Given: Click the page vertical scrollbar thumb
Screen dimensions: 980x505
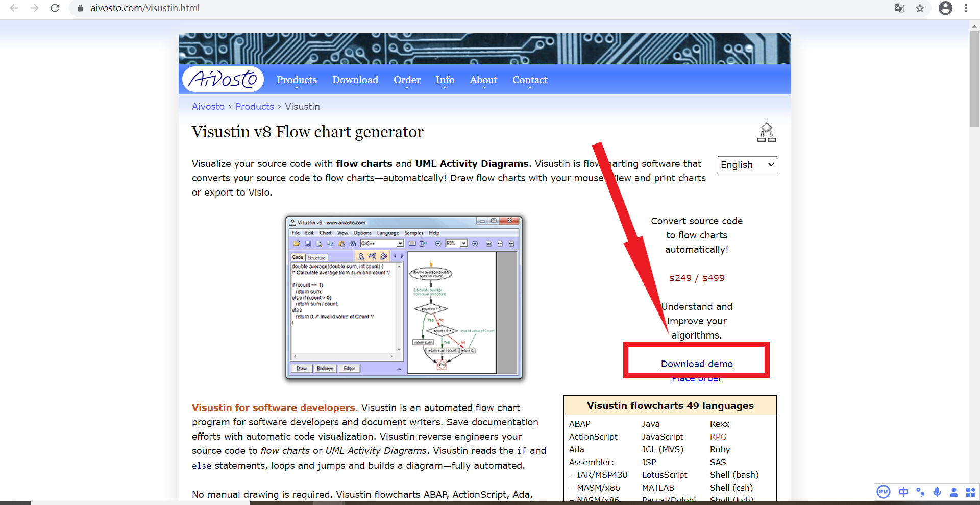Looking at the screenshot, I should pos(974,78).
